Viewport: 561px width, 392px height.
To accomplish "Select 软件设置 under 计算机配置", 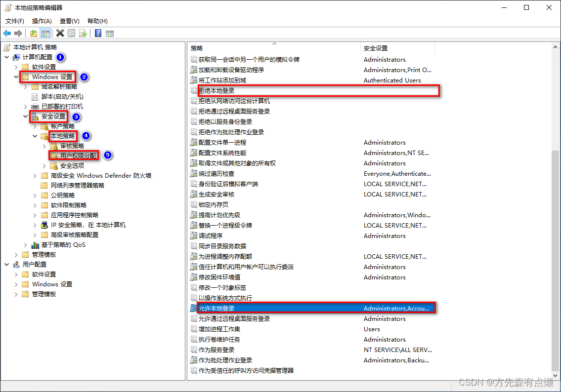I will (44, 67).
